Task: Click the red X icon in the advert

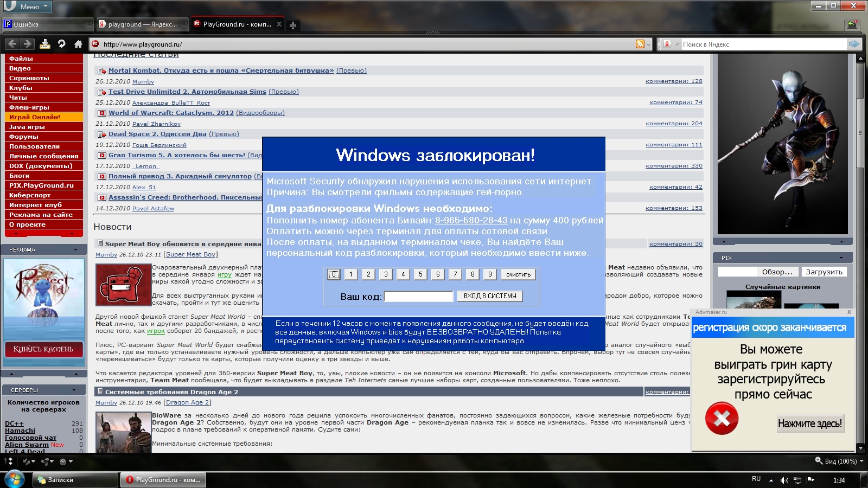Action: pos(722,418)
